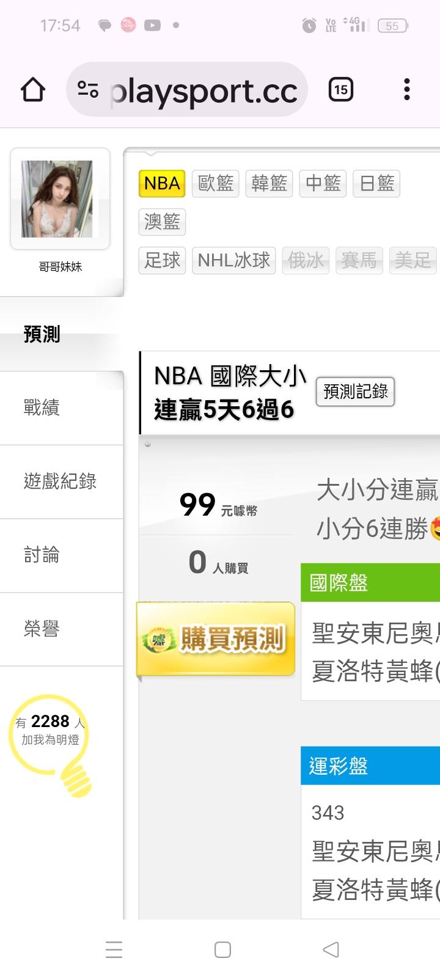Switch to the 足球 category
The width and height of the screenshot is (440, 980).
click(162, 260)
